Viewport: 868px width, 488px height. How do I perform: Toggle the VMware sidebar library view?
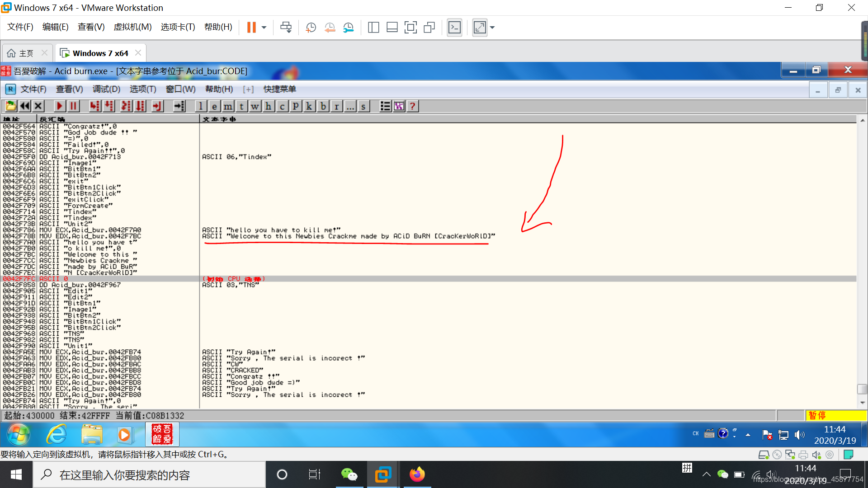pos(373,28)
